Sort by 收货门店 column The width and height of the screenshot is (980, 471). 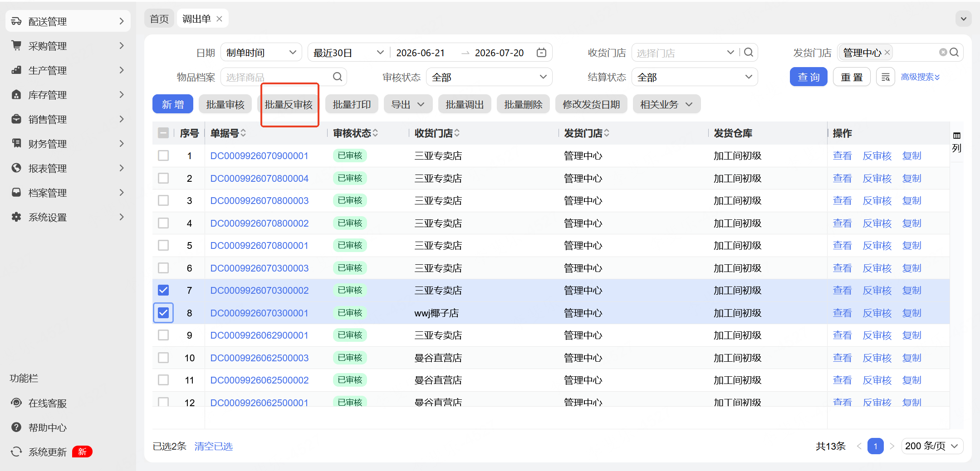coord(457,133)
